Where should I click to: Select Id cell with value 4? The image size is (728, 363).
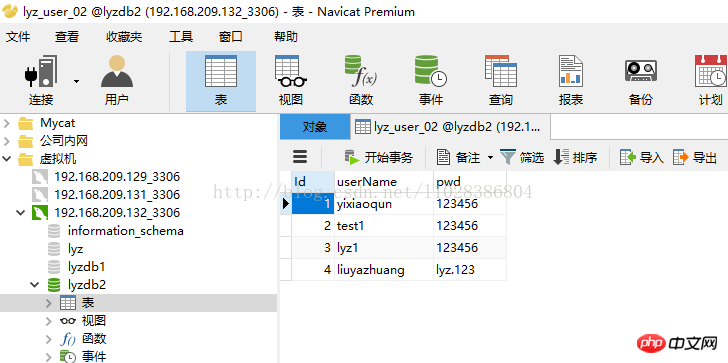pyautogui.click(x=313, y=269)
